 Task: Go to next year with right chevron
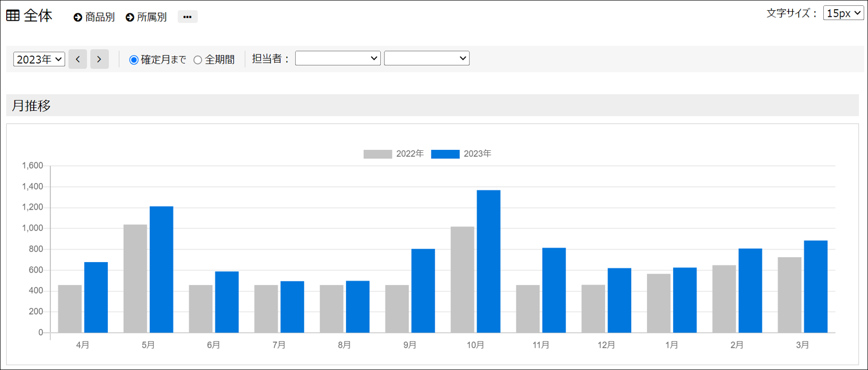coord(99,59)
